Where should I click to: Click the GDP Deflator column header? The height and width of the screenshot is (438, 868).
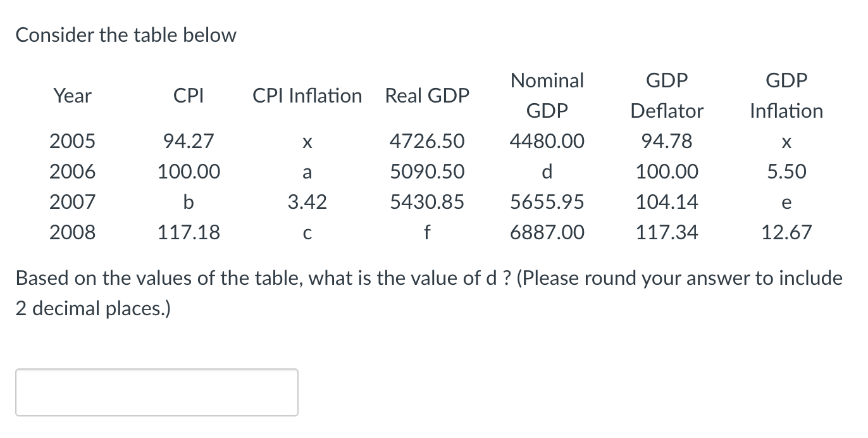point(667,95)
